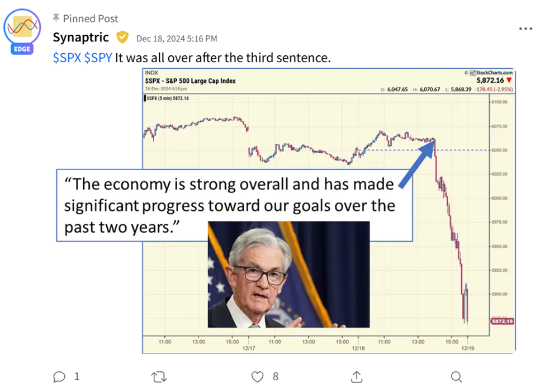Click the comment count number 1
Image resolution: width=545 pixels, height=392 pixels.
77,377
